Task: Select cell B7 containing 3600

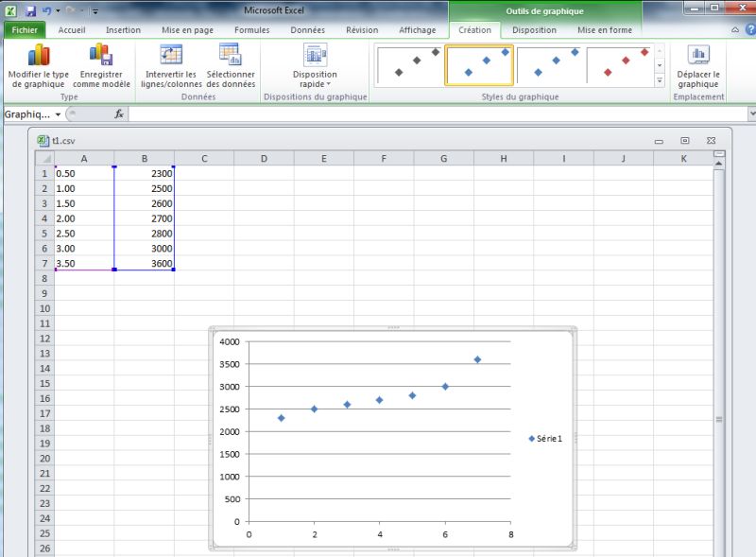Action: [144, 264]
